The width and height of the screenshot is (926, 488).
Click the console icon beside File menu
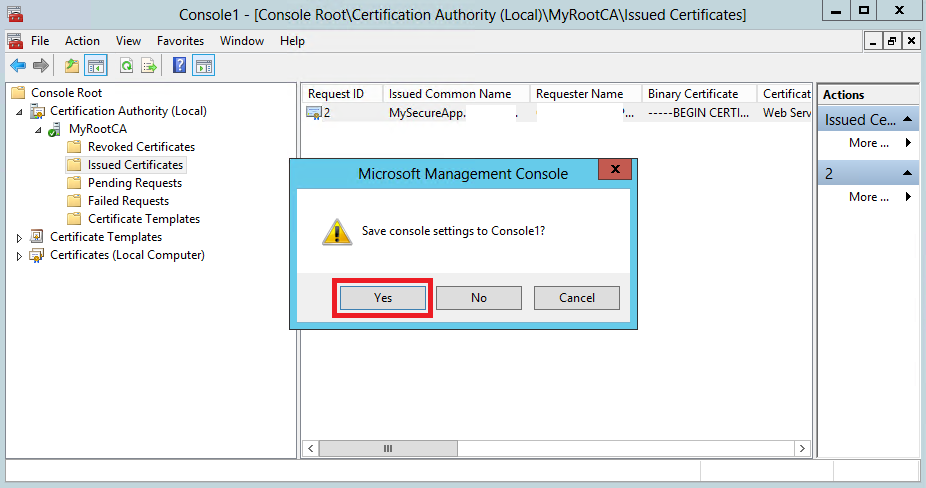coord(15,41)
